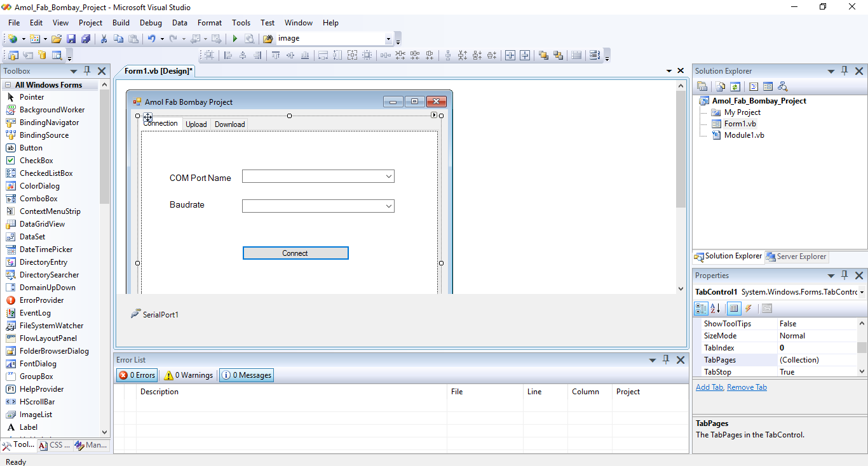Open the Format menu

tap(210, 23)
